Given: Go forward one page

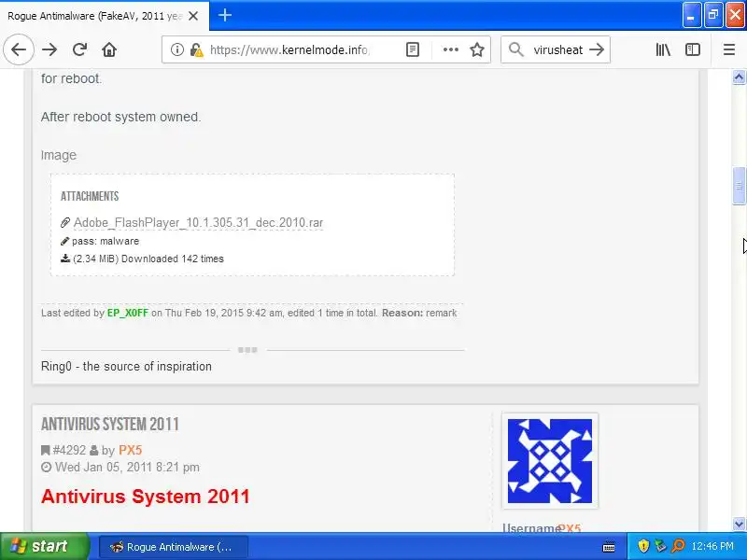Looking at the screenshot, I should pyautogui.click(x=49, y=49).
